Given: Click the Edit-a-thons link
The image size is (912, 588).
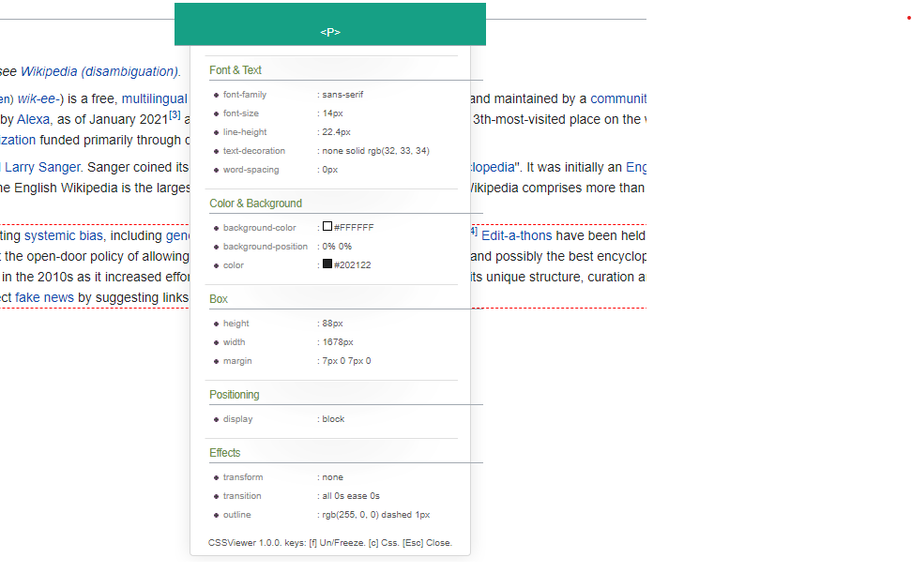Looking at the screenshot, I should tap(516, 235).
